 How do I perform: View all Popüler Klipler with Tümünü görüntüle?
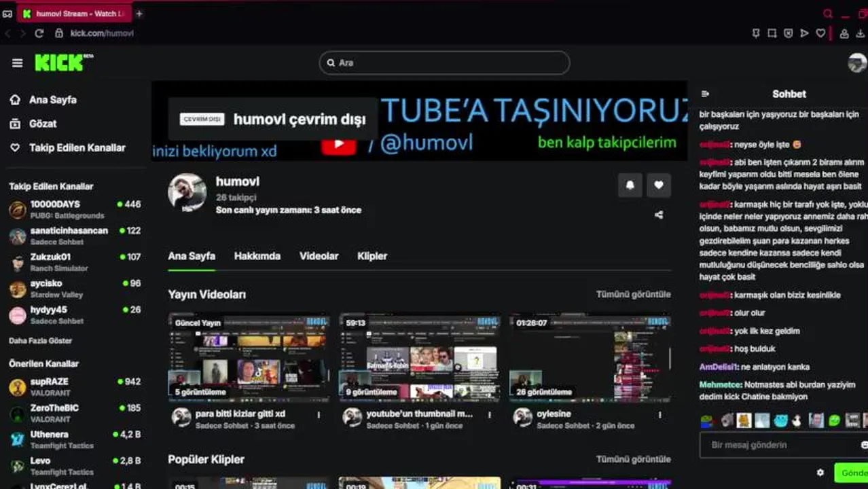(x=634, y=459)
